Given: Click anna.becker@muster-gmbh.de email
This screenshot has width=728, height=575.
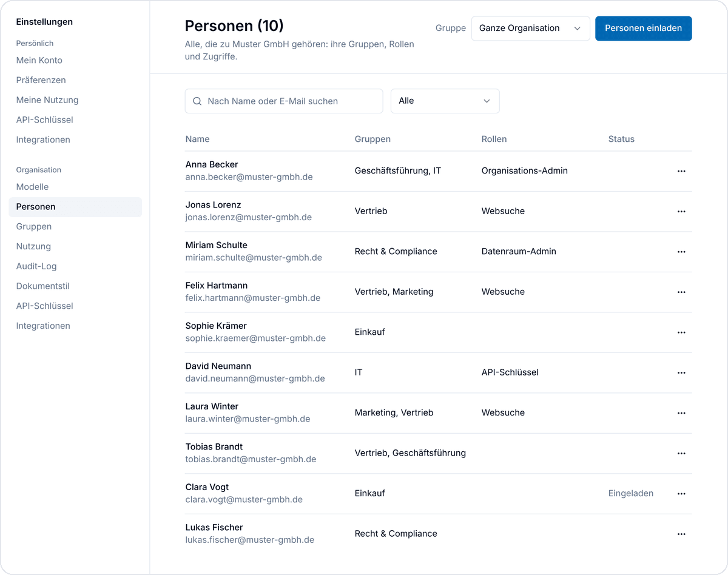Looking at the screenshot, I should click(249, 177).
